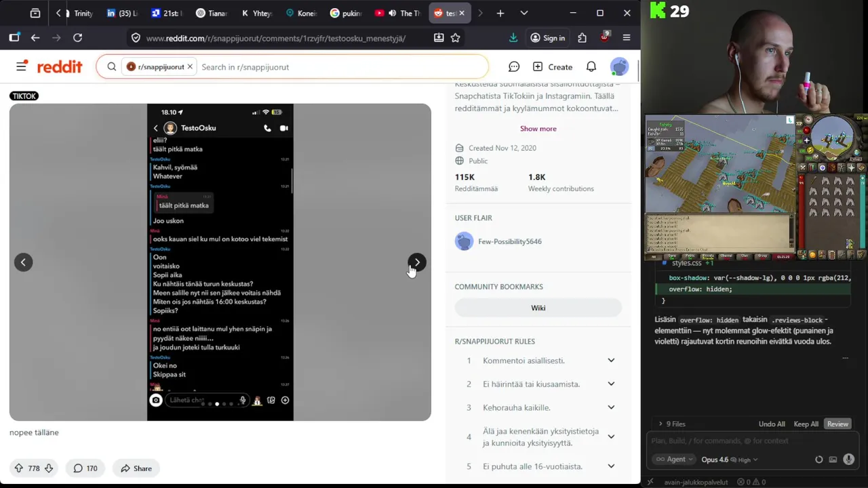Go back in browser history
868x488 pixels.
coord(35,38)
